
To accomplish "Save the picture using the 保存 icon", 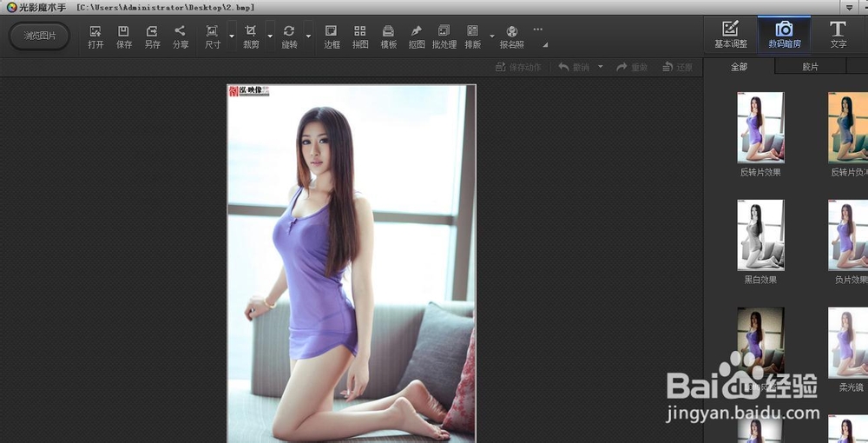I will pos(123,37).
